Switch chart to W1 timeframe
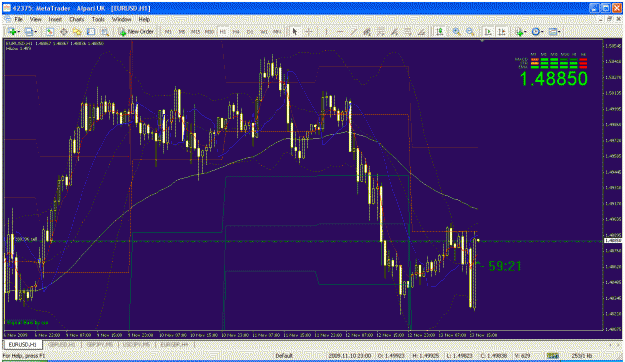 pyautogui.click(x=263, y=31)
